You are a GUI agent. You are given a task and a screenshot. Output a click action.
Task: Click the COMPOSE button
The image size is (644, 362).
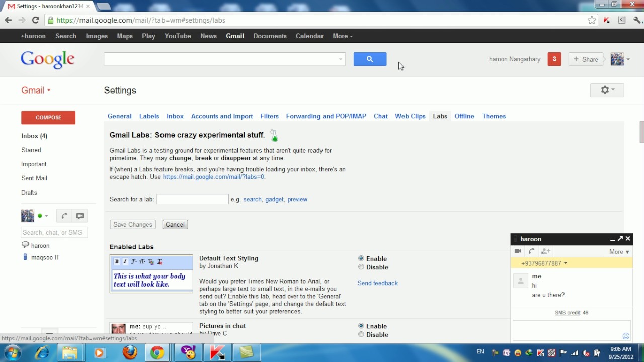pos(48,118)
